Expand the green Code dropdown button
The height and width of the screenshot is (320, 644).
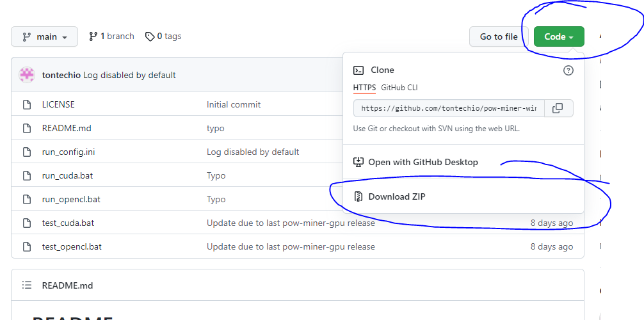pyautogui.click(x=559, y=36)
